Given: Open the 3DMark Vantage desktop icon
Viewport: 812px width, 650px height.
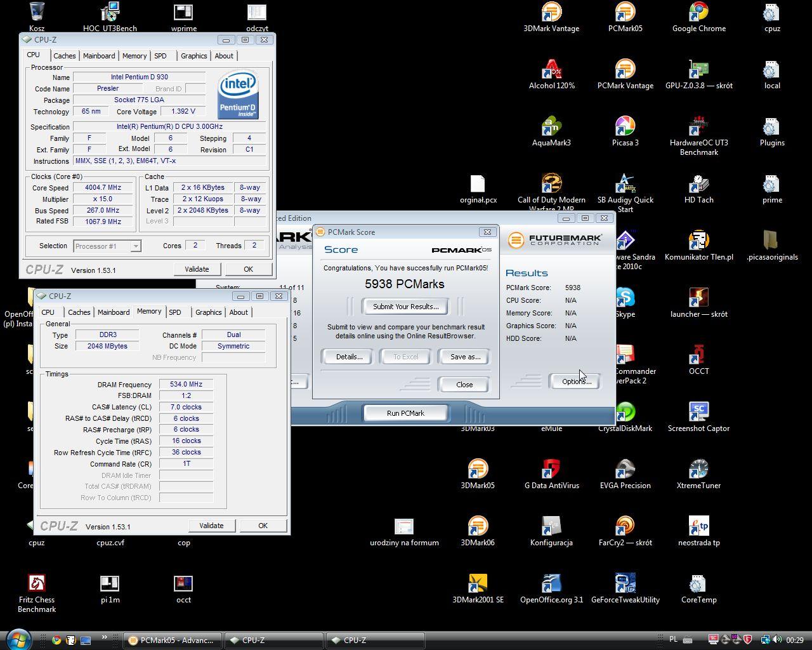Looking at the screenshot, I should pyautogui.click(x=551, y=17).
